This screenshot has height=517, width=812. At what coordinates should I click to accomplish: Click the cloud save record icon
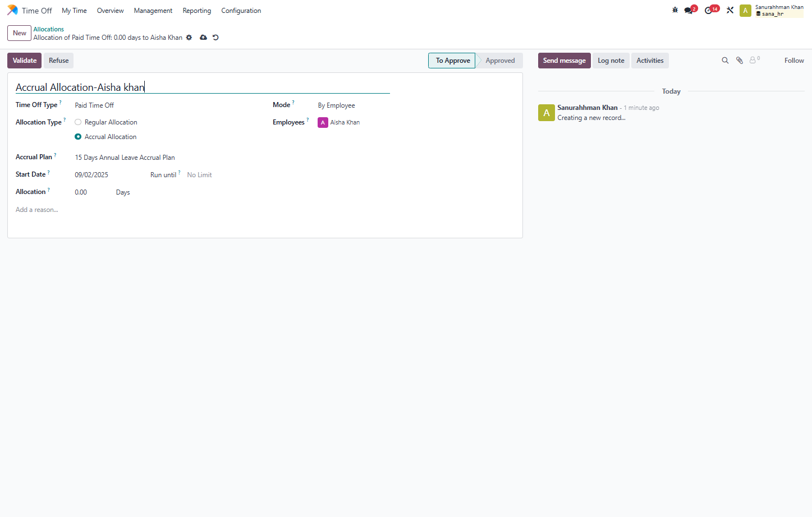[203, 38]
